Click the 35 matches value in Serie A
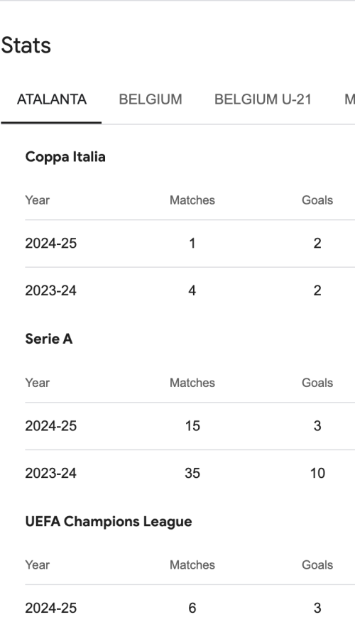The height and width of the screenshot is (644, 355). [192, 473]
